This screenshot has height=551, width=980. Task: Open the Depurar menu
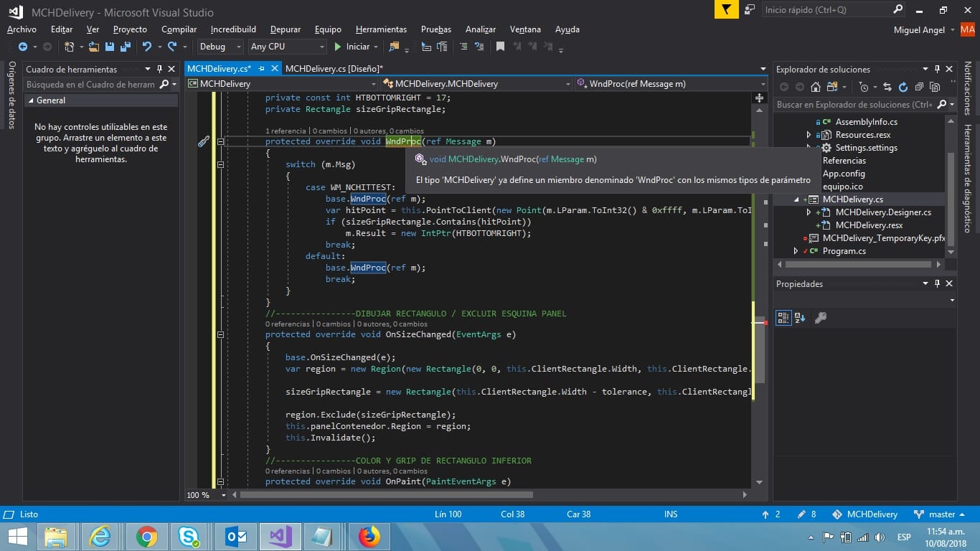(285, 29)
